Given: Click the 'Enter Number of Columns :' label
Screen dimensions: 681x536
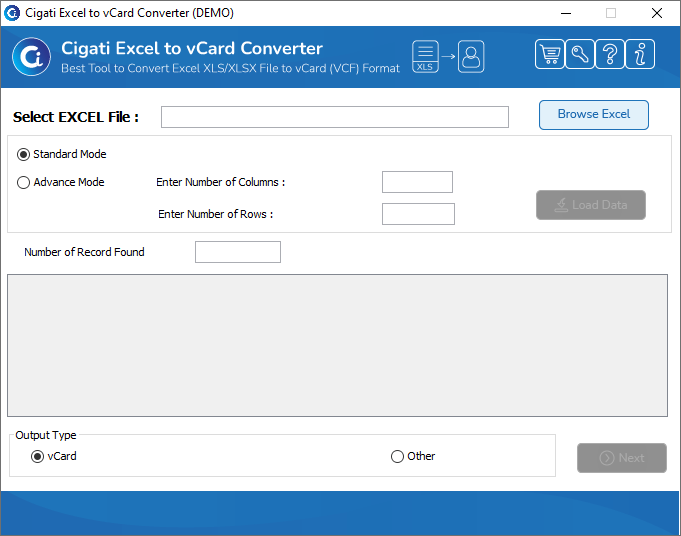Looking at the screenshot, I should pyautogui.click(x=221, y=182).
